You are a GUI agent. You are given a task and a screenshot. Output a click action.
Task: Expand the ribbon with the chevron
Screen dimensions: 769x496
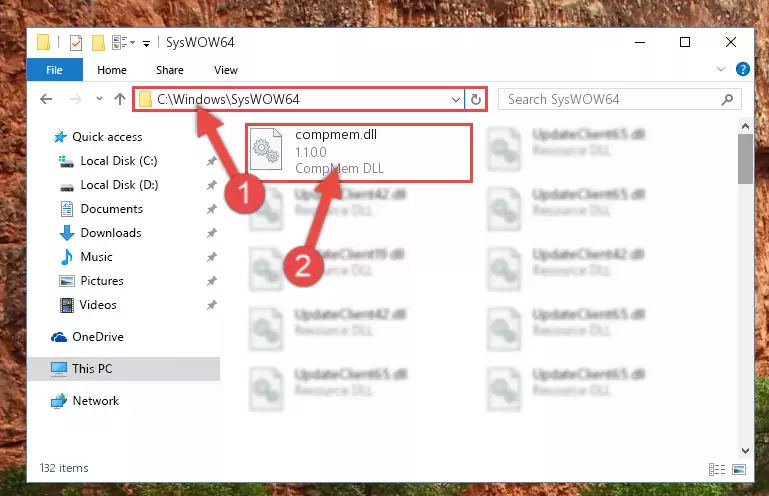(720, 69)
